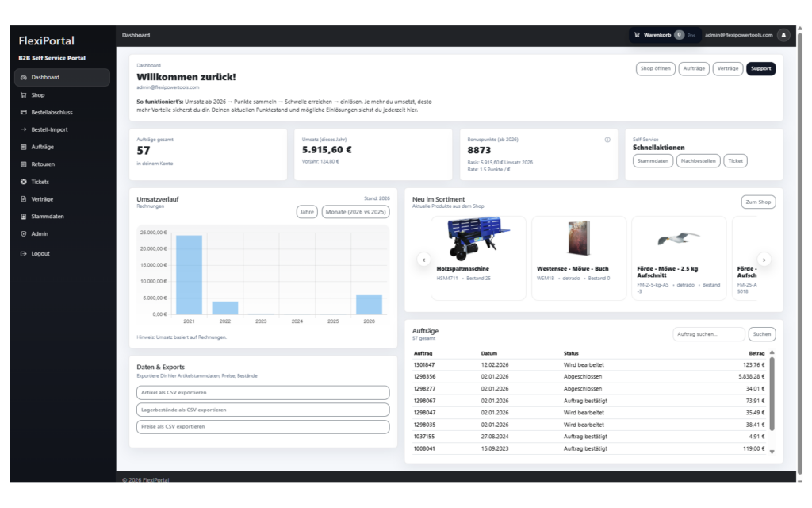Open Tickets using its sidebar icon

click(24, 182)
